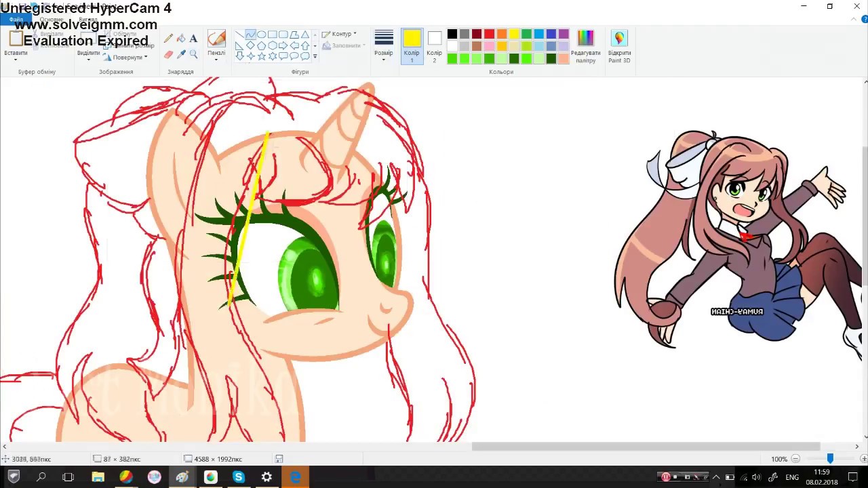Click the 100% zoom level text
Viewport: 868px width, 488px height.
click(x=778, y=459)
